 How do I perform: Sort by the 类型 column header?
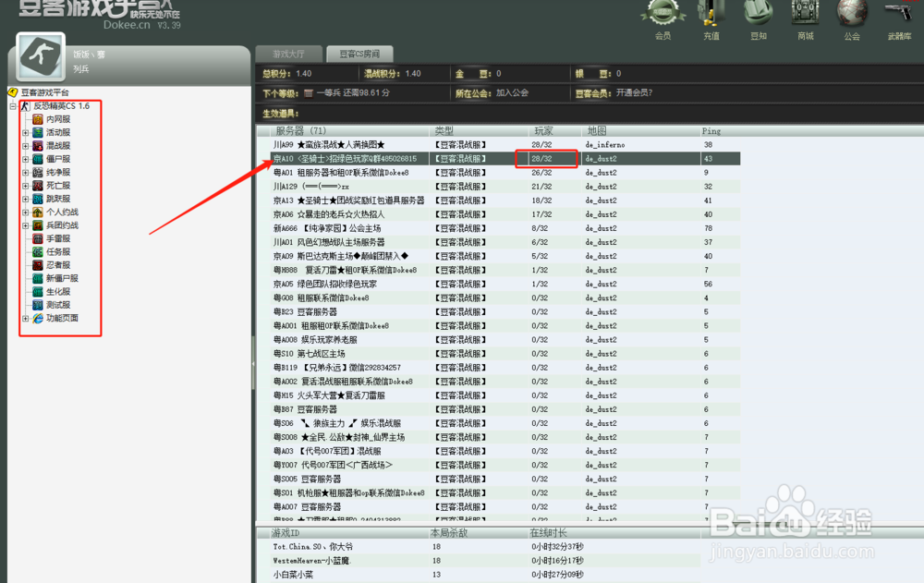click(479, 131)
